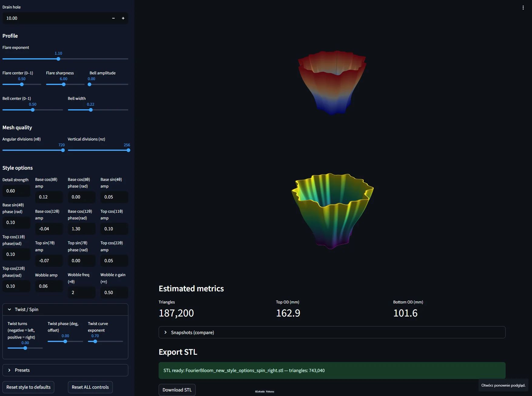
Task: Adjust the Bell center slider handle
Action: 32,110
